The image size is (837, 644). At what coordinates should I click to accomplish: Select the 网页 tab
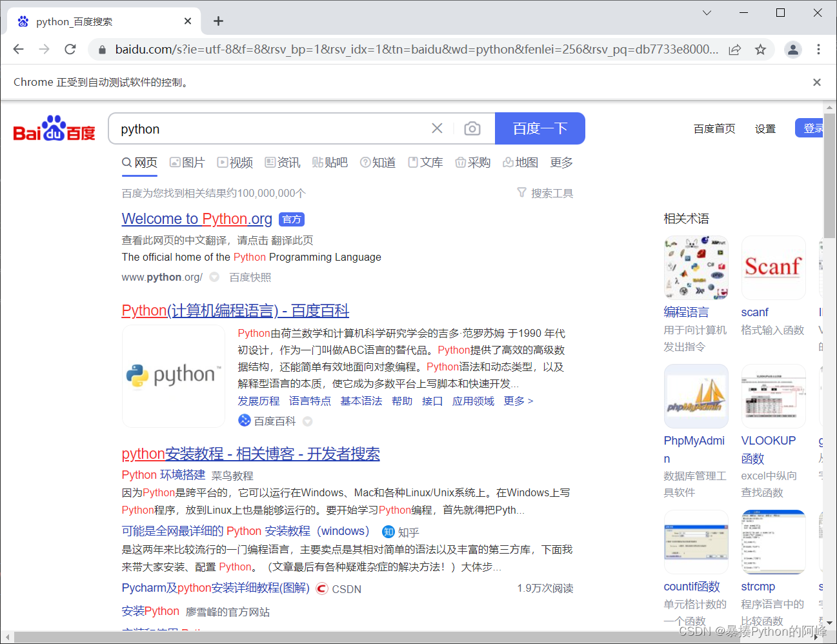140,163
